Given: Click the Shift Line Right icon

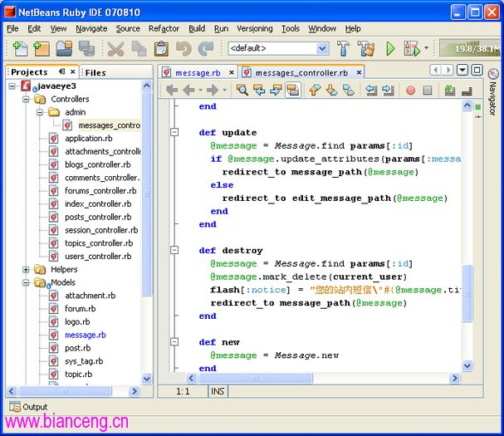Looking at the screenshot, I should (x=388, y=91).
